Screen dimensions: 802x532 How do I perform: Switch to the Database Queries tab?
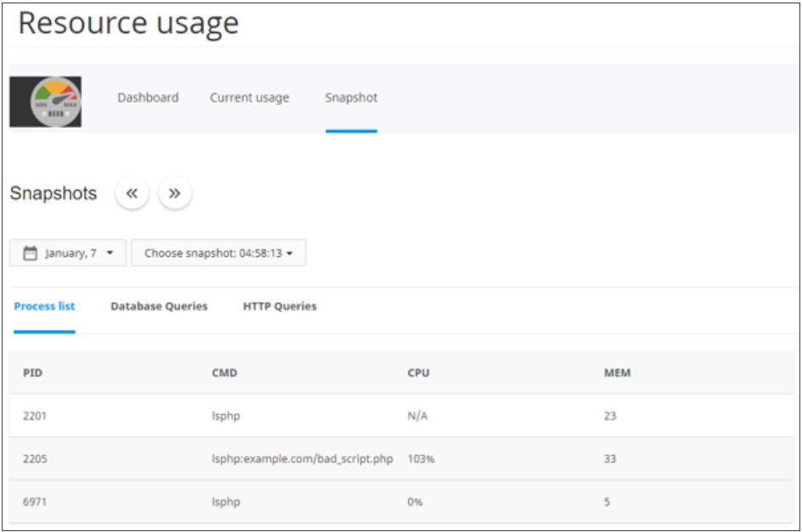[160, 305]
